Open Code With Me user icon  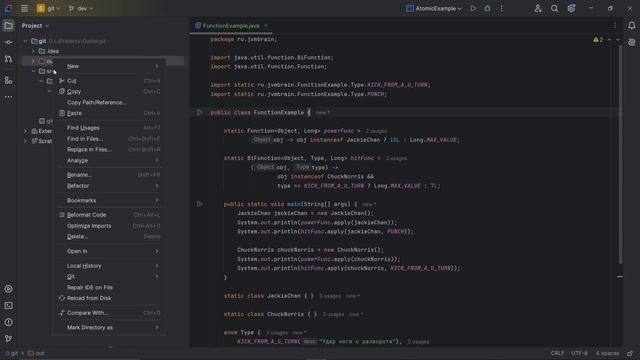tap(538, 8)
